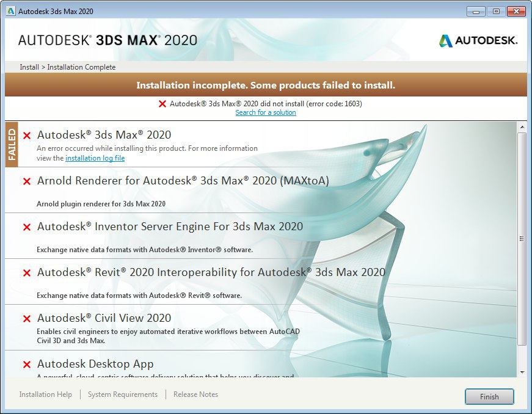The height and width of the screenshot is (414, 532).
Task: Click 'Arnold plugin renderer for 3ds Max 2020' text
Action: pos(101,204)
